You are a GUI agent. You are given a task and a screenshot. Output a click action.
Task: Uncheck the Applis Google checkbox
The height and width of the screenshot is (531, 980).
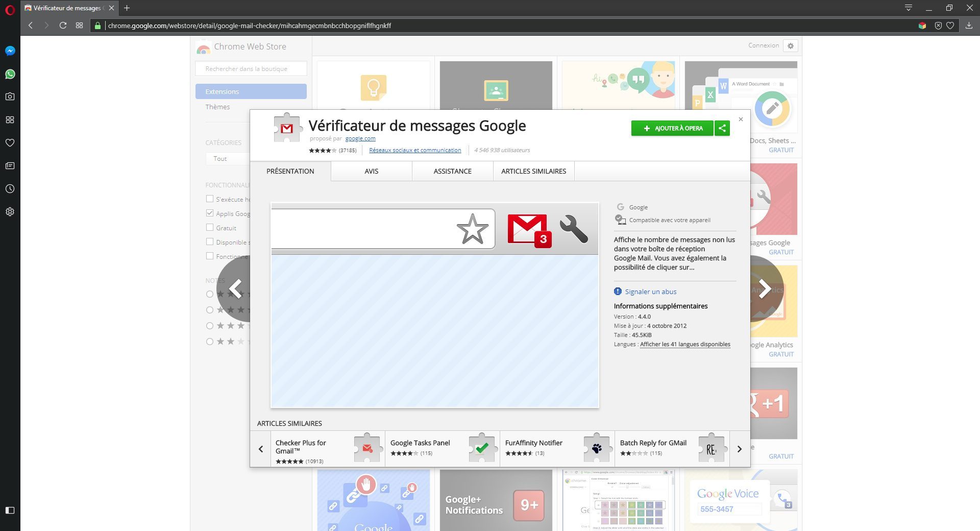pos(210,213)
